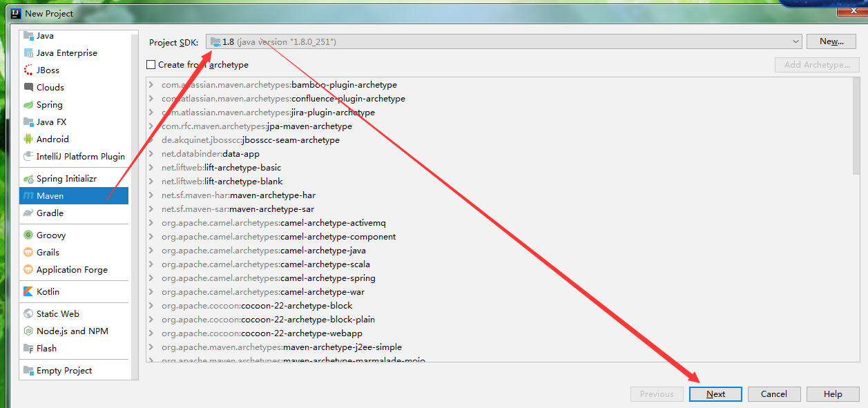Click the Application Forge icon
Screen dimensions: 868x408
(28, 270)
